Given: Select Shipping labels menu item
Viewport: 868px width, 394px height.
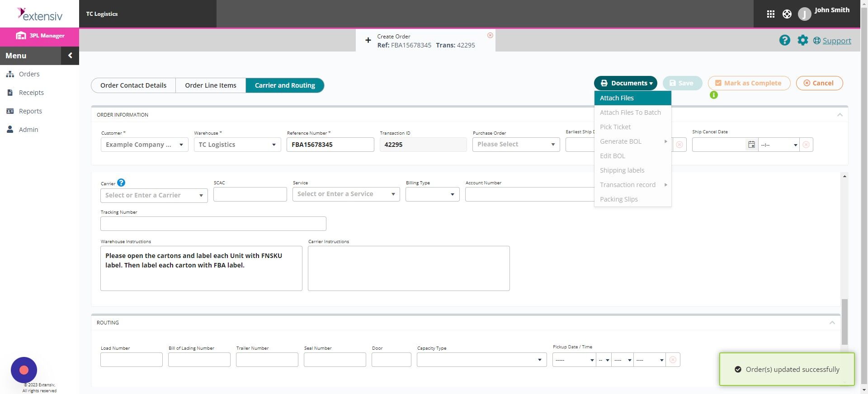Looking at the screenshot, I should [x=633, y=170].
